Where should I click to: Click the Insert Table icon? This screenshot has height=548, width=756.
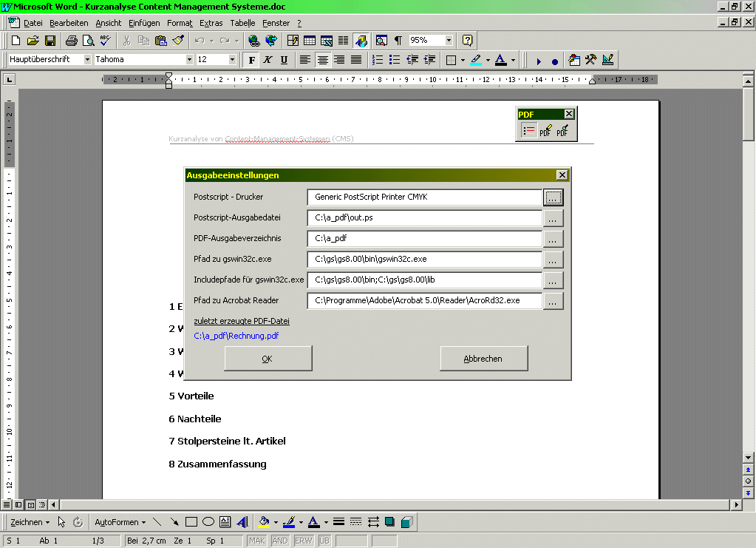coord(310,41)
